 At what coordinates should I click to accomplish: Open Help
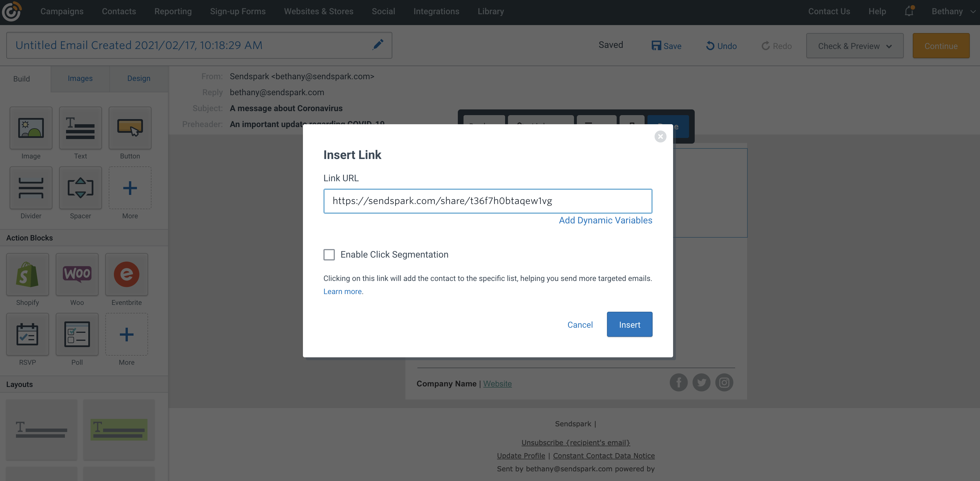click(x=877, y=11)
